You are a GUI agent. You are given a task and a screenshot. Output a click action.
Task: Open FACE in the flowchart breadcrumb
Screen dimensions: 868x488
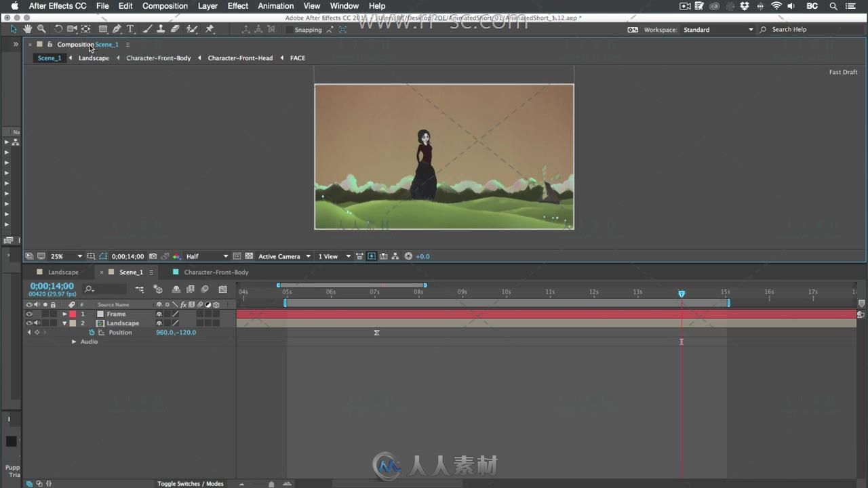tap(298, 58)
